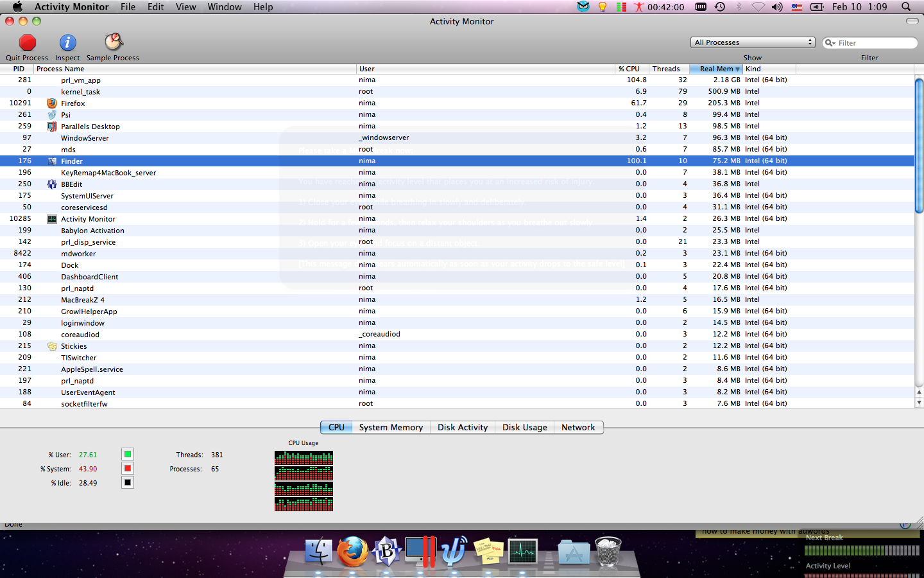This screenshot has height=578, width=924.
Task: Open Finder from the Dock
Action: 319,551
